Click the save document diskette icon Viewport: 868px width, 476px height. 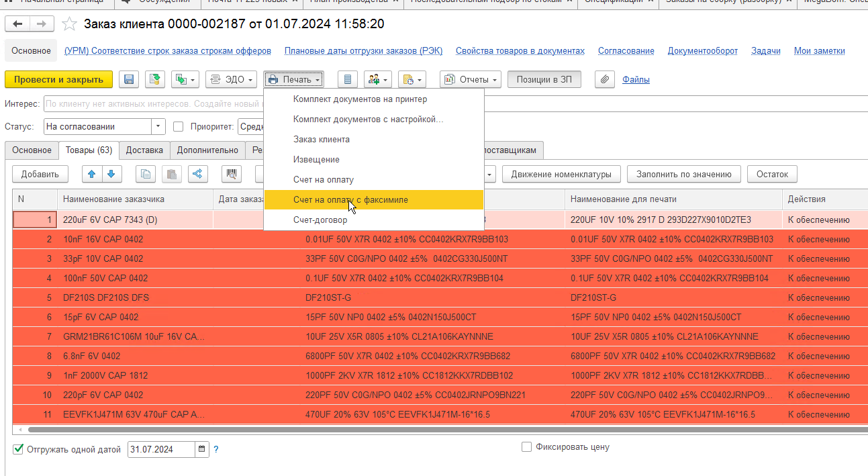click(129, 79)
